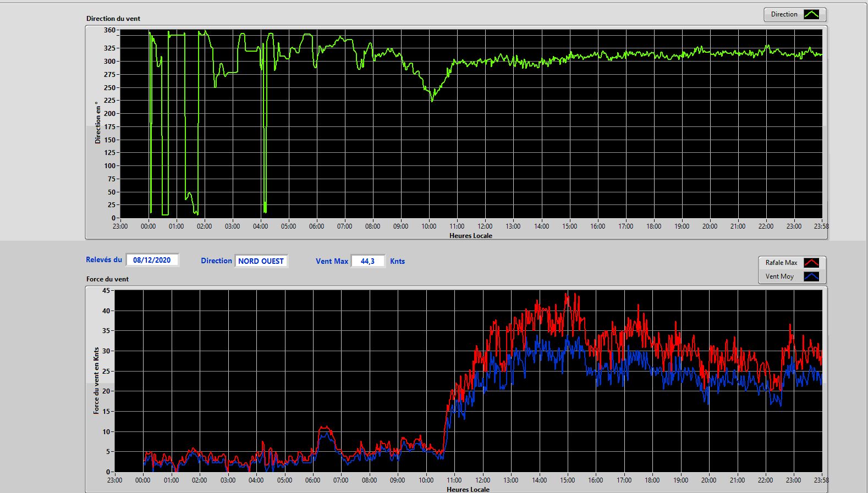Click the 'Relevés du' label
Screen dimensions: 868x493
click(x=104, y=259)
